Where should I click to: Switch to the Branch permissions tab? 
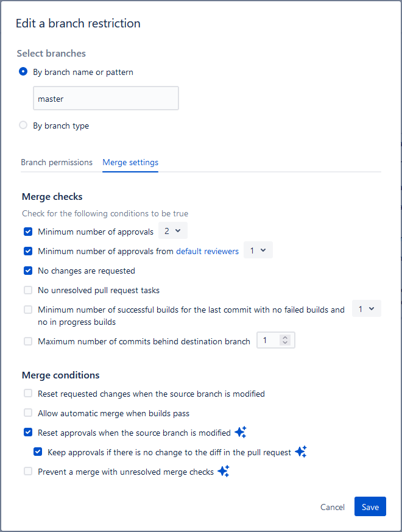(57, 162)
